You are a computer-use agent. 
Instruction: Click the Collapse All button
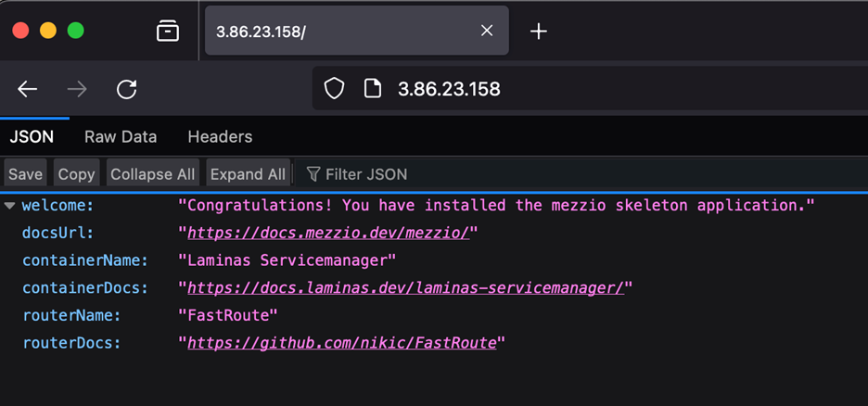(153, 174)
